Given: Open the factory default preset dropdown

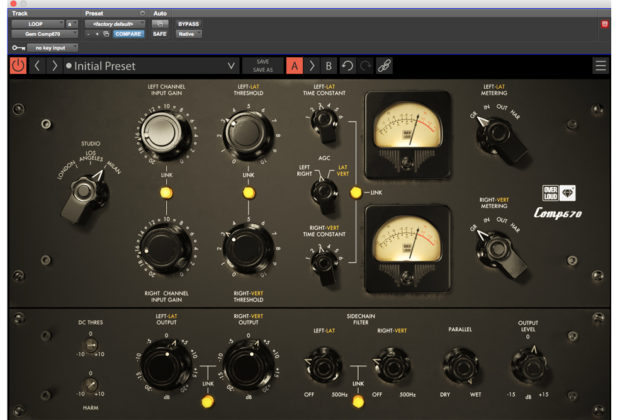Looking at the screenshot, I should tap(113, 22).
